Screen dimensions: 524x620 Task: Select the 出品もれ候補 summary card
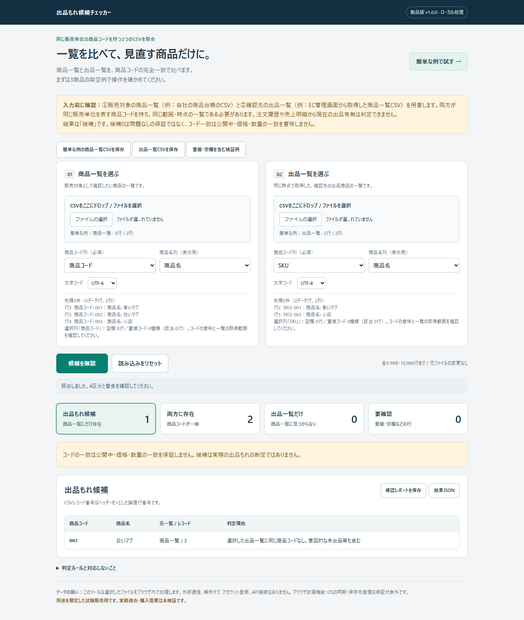pos(106,419)
